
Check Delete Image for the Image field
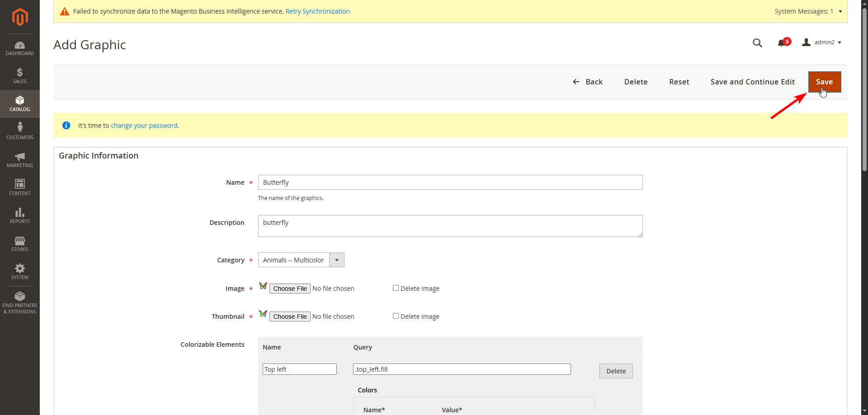(x=396, y=288)
